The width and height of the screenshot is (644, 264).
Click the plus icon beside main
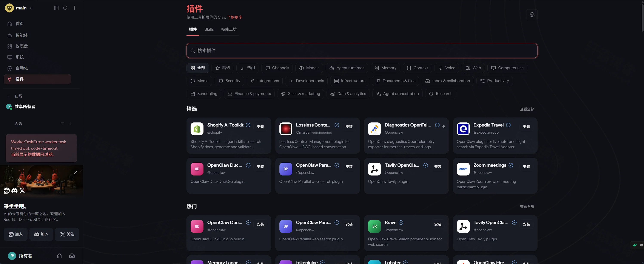(x=74, y=8)
